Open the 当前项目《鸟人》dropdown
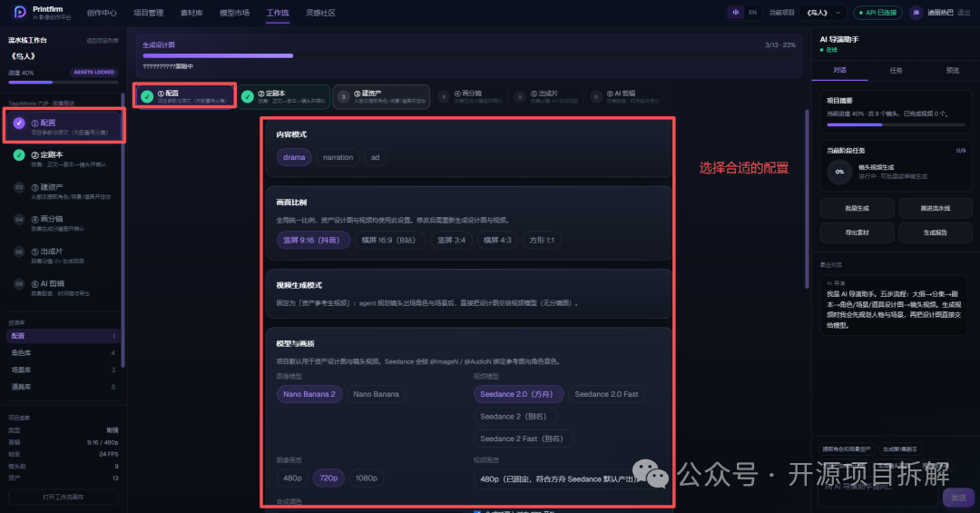Image resolution: width=980 pixels, height=513 pixels. tap(822, 13)
